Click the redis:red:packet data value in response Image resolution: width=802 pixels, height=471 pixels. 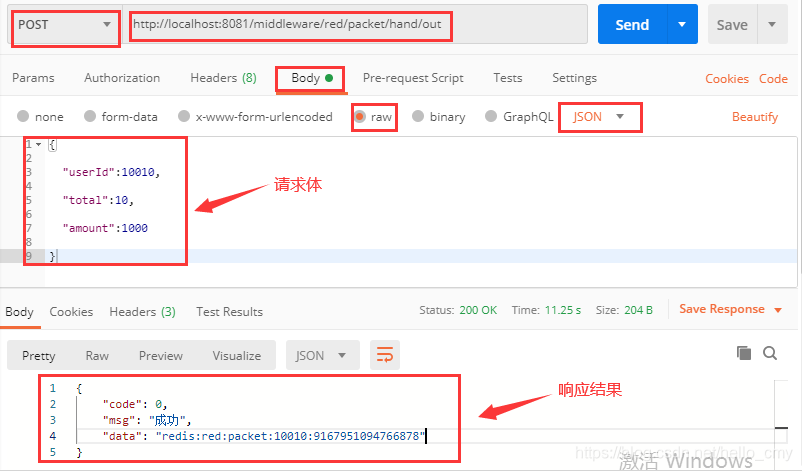[x=291, y=436]
